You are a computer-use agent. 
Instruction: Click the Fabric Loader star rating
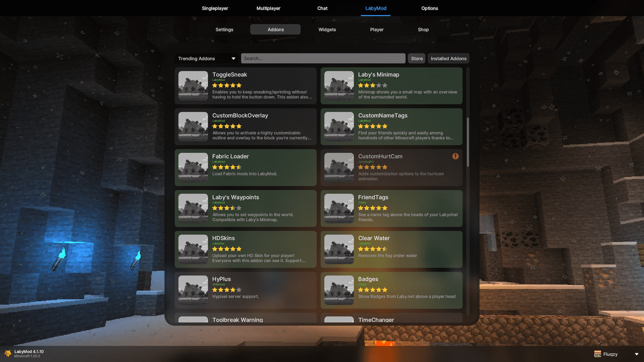point(227,167)
